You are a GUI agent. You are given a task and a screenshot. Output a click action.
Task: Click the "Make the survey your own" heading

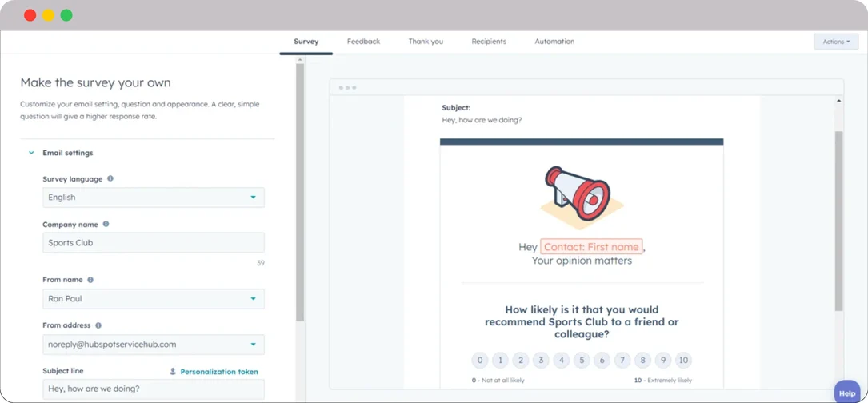96,83
